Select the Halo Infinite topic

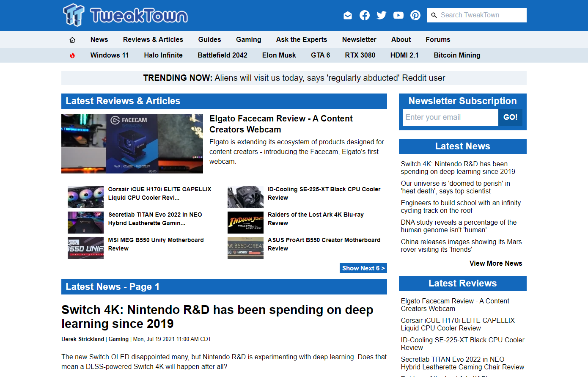tap(163, 55)
